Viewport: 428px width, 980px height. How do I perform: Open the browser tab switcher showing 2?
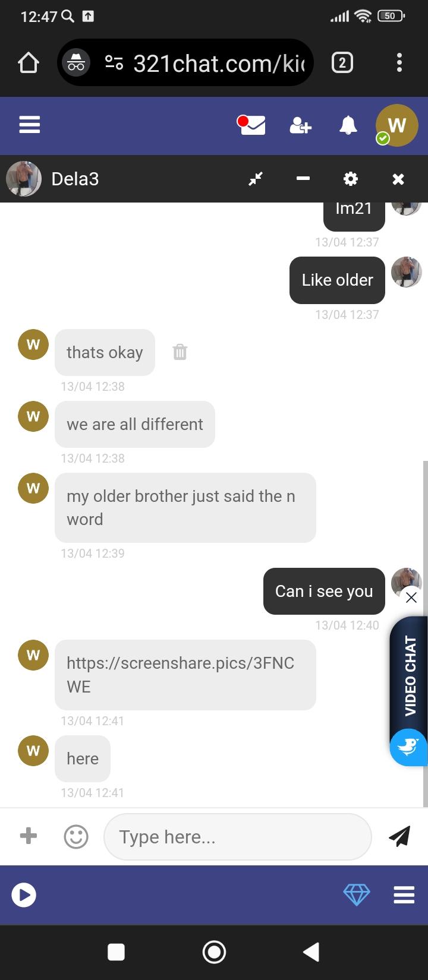(x=342, y=62)
